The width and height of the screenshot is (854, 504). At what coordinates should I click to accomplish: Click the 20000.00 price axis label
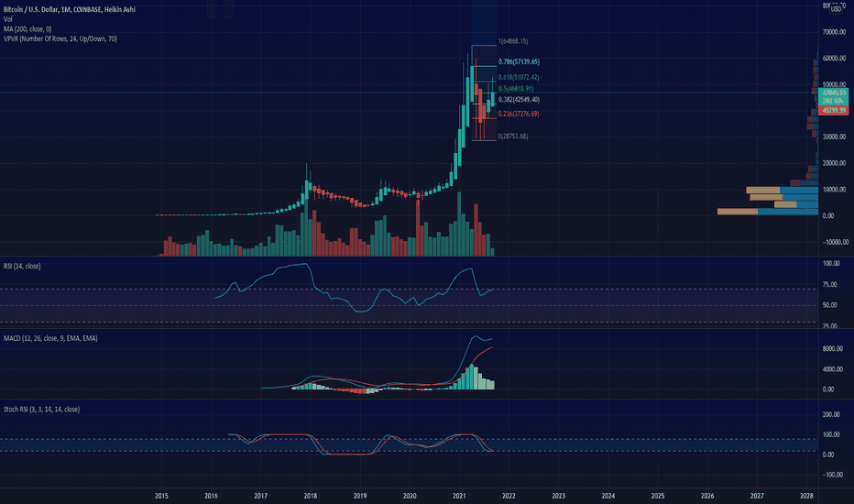(835, 163)
